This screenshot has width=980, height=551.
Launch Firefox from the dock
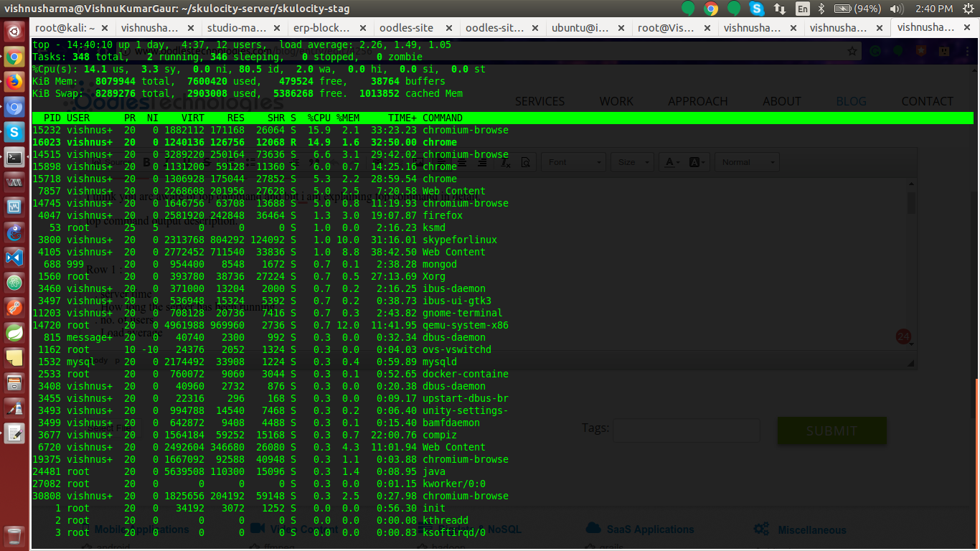pos(14,83)
